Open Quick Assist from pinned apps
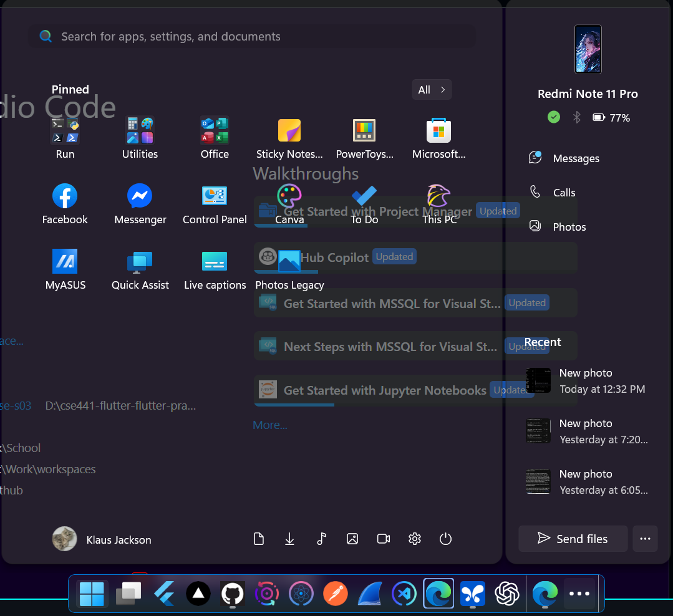 click(x=140, y=269)
